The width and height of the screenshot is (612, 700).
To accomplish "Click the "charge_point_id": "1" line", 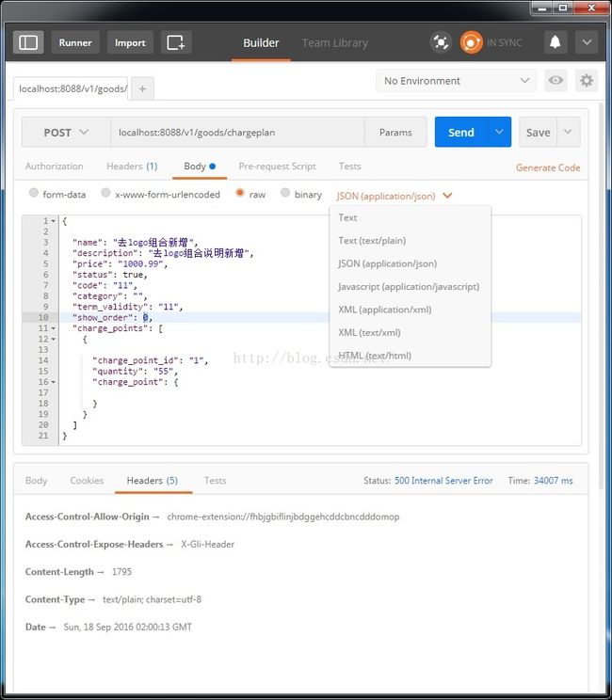I will pos(150,360).
